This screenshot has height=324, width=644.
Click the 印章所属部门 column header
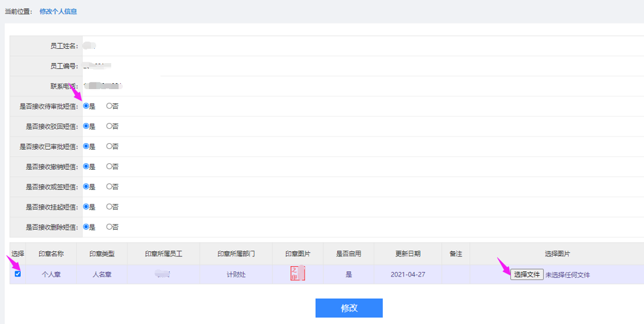pyautogui.click(x=236, y=254)
